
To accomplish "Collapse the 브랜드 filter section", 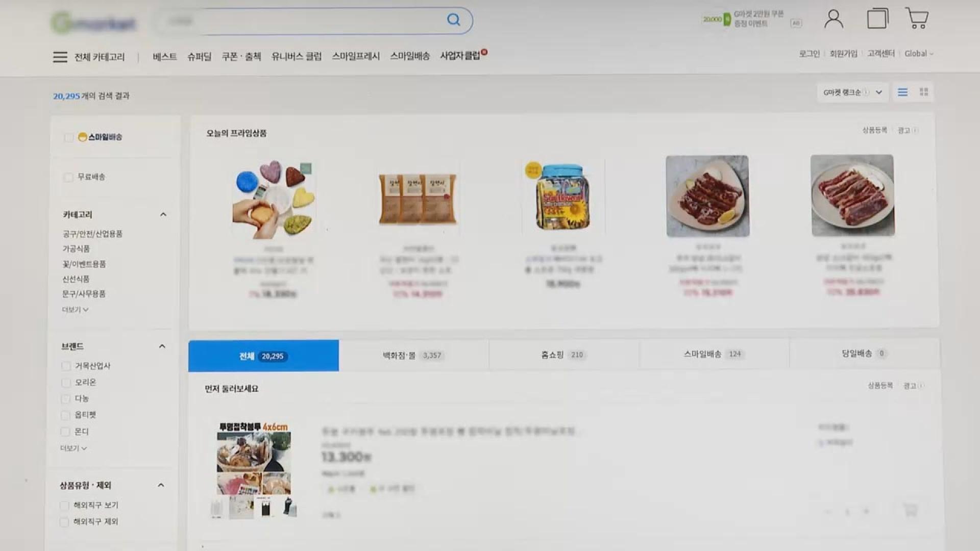I will pyautogui.click(x=162, y=346).
